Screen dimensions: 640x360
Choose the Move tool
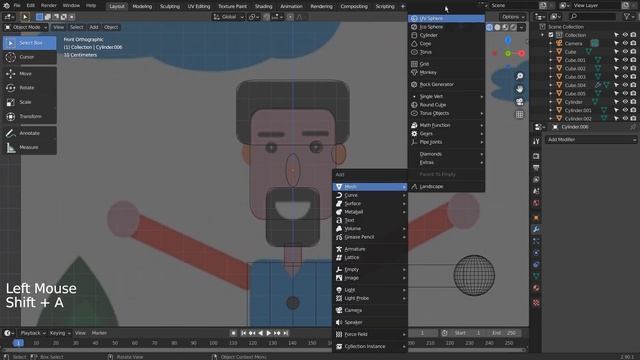click(29, 73)
